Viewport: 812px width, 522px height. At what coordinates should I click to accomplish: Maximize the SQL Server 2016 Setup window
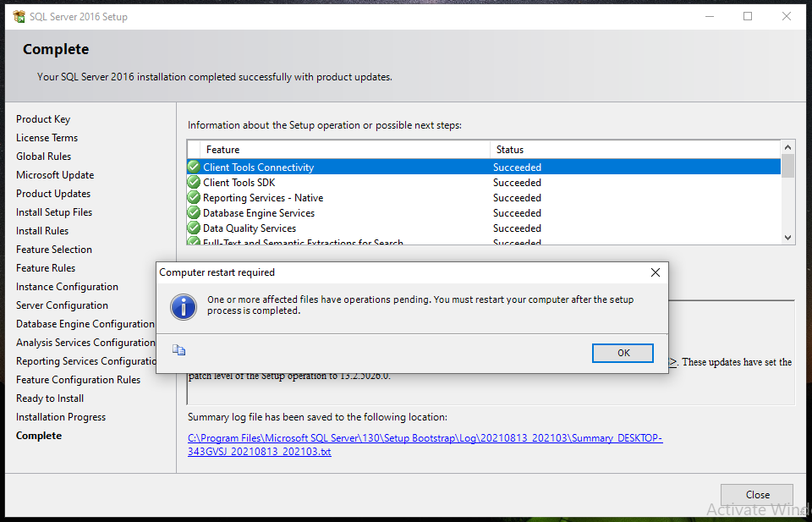(x=747, y=17)
